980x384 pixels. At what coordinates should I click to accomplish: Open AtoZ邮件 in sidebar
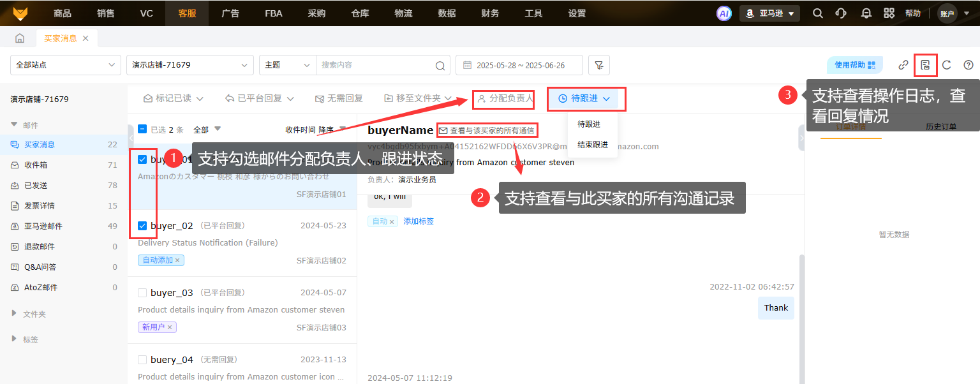(64, 288)
